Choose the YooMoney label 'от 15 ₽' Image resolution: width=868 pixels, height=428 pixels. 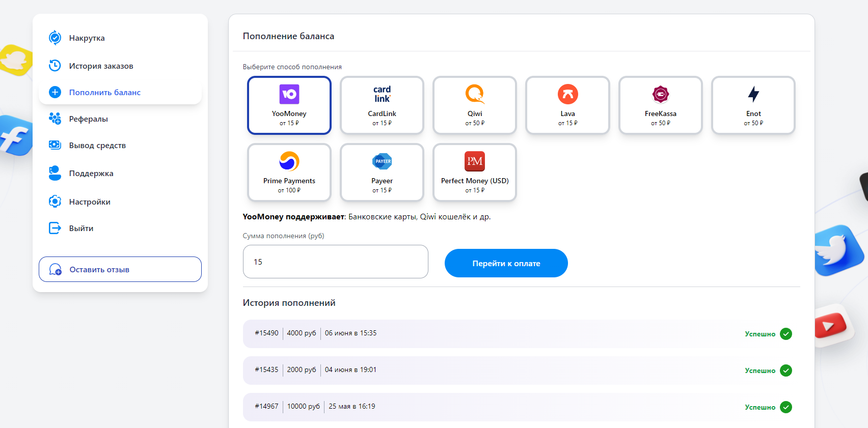pos(289,123)
